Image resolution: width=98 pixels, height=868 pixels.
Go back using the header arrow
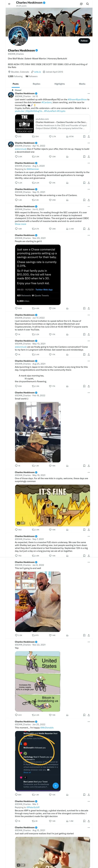click(9, 4)
